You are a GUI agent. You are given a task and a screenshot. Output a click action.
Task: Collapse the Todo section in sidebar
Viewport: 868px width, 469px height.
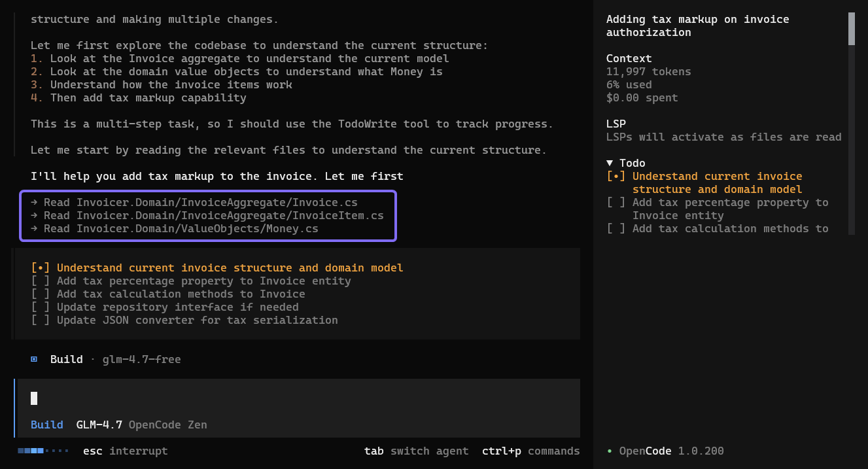[610, 162]
